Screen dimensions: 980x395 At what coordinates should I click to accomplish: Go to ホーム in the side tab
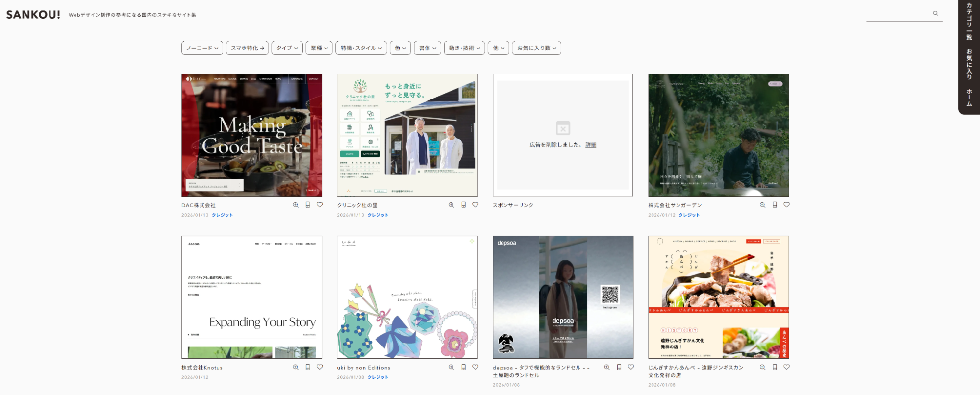(969, 98)
